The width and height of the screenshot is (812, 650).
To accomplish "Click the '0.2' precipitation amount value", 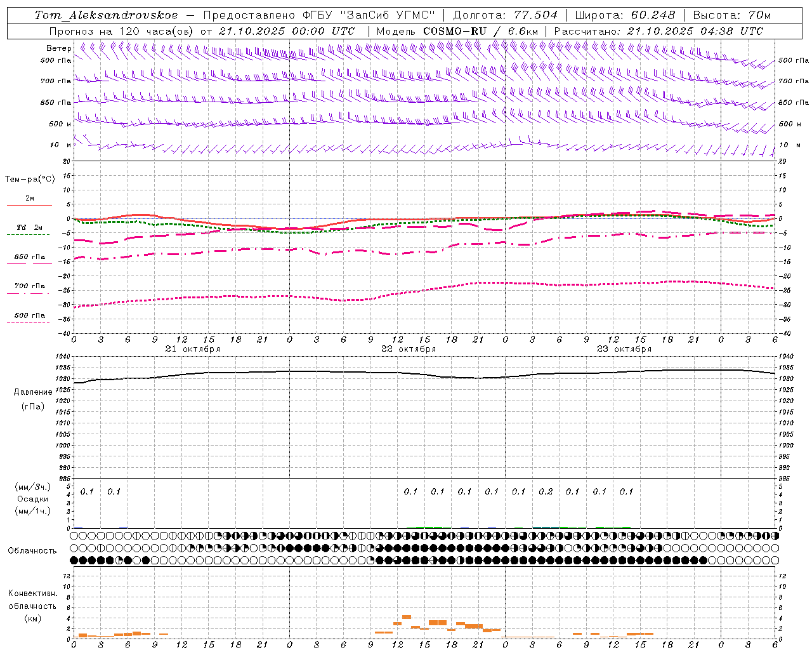I will [546, 491].
